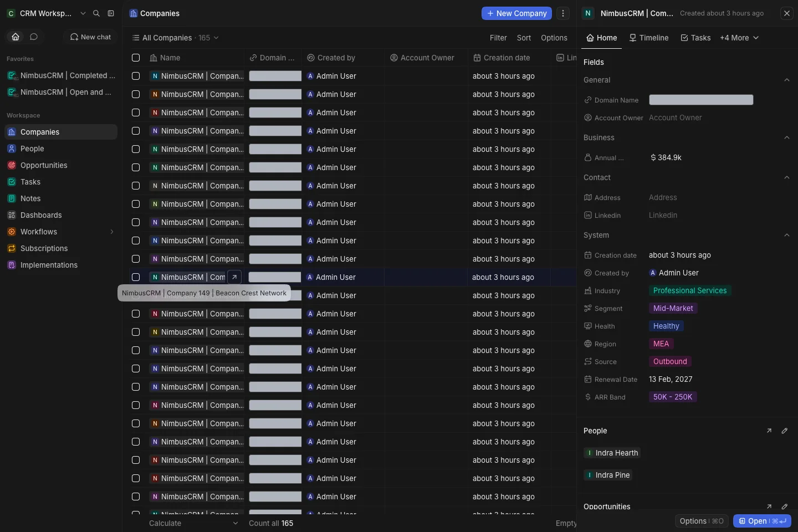
Task: Click the Companies icon in sidebar
Action: (12, 132)
